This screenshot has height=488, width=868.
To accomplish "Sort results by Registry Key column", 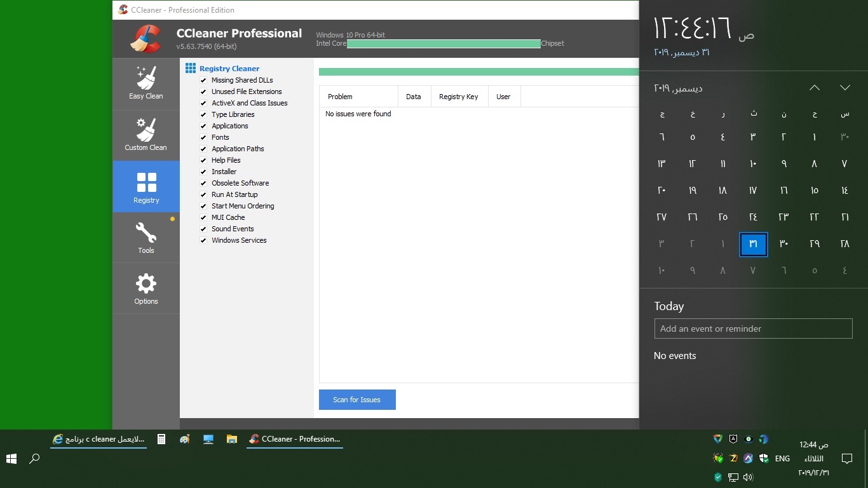I will pos(459,97).
